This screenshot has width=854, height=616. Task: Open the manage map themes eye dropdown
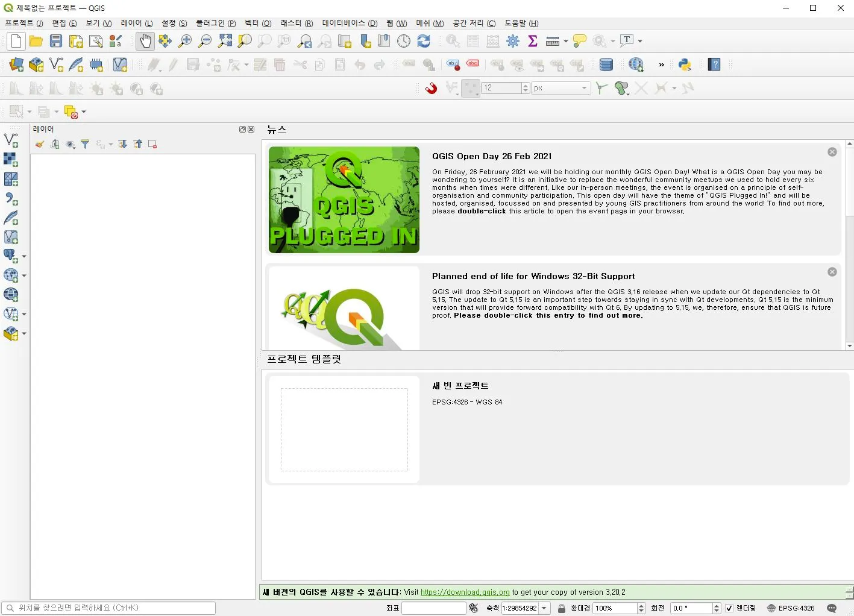coord(71,144)
